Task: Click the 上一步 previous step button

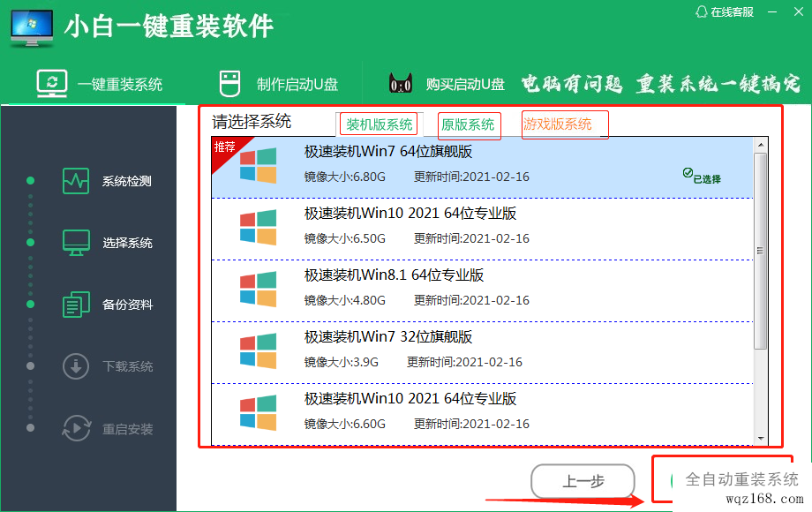Action: (583, 481)
